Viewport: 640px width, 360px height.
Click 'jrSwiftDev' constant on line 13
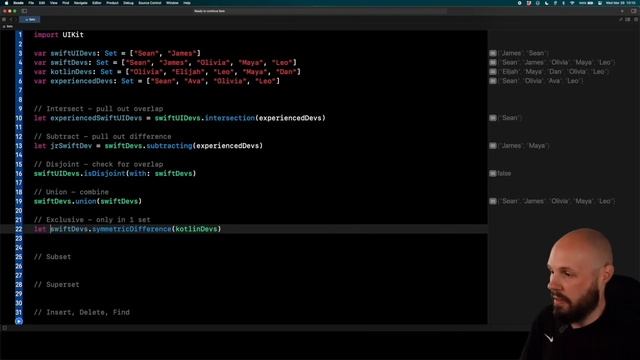[71, 146]
